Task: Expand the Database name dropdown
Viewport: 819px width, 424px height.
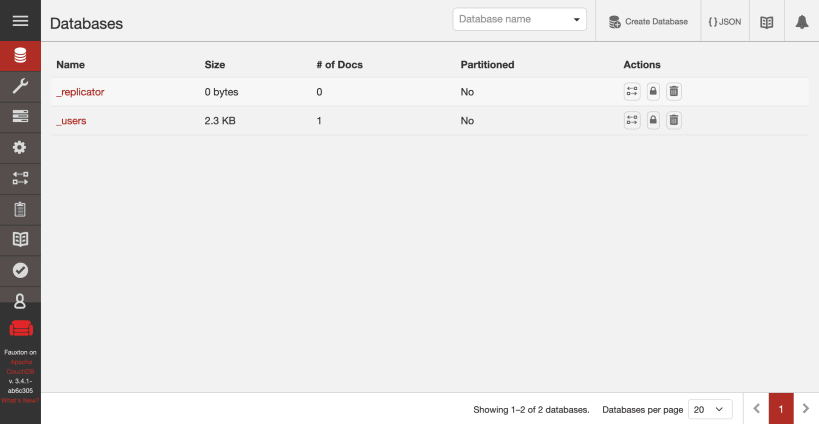Action: click(577, 19)
